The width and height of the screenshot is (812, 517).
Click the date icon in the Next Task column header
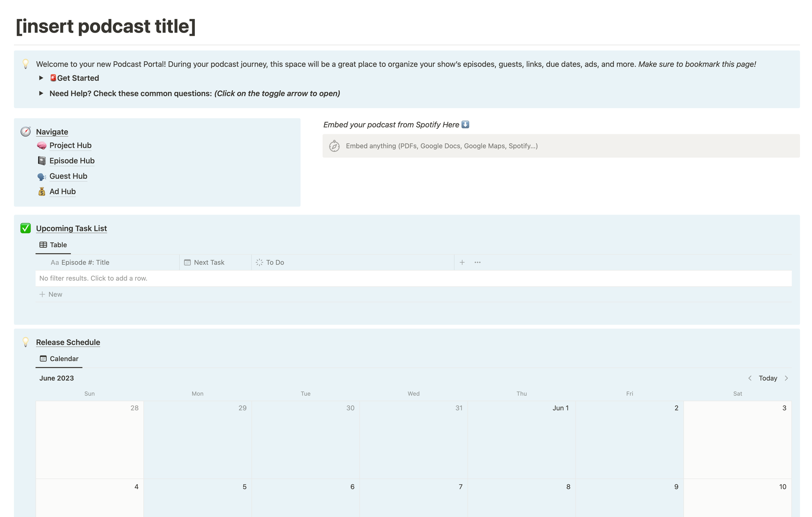coord(187,262)
